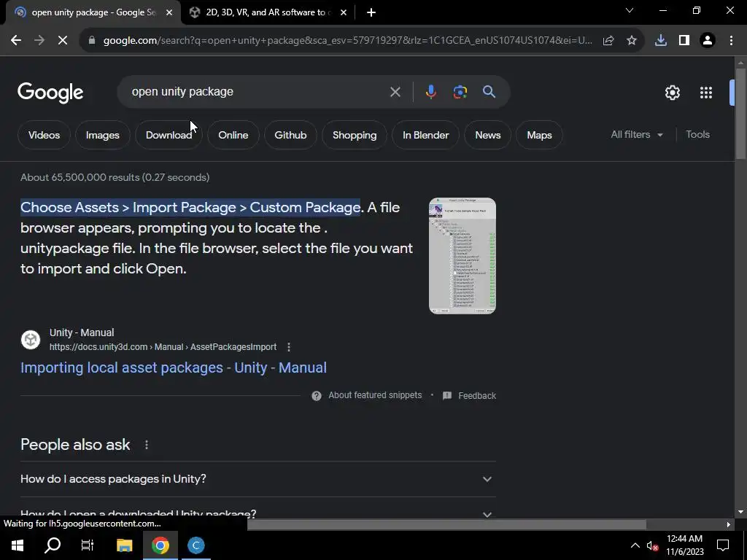
Task: Open Google quick settings gear
Action: (x=672, y=93)
